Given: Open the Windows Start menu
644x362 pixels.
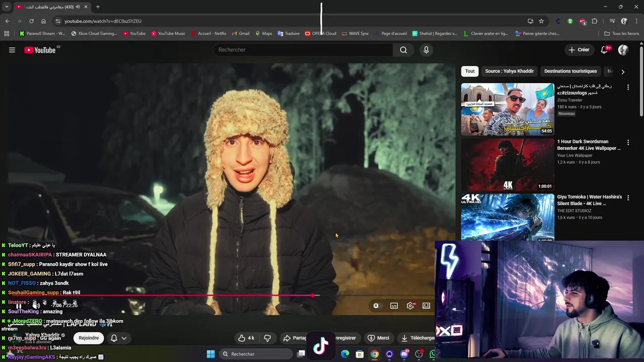Looking at the screenshot, I should 211,354.
